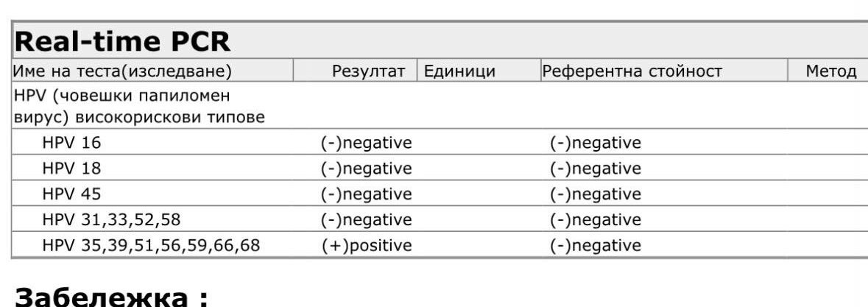Click the HPV 16 negative result
Screen dimensions: 868x307
click(x=367, y=143)
